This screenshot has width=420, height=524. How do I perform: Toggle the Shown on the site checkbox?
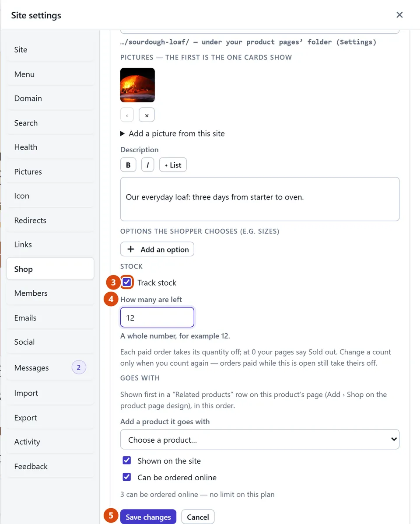point(127,461)
